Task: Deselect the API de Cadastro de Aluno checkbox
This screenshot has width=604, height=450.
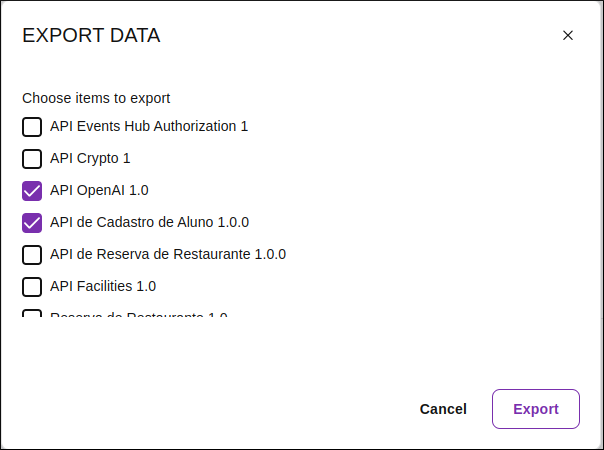Action: coord(32,222)
